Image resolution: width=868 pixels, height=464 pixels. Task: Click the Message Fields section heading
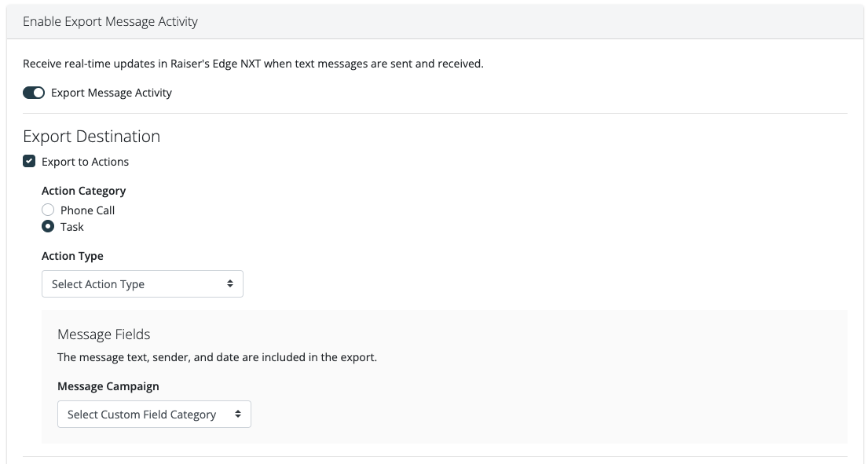(x=104, y=334)
